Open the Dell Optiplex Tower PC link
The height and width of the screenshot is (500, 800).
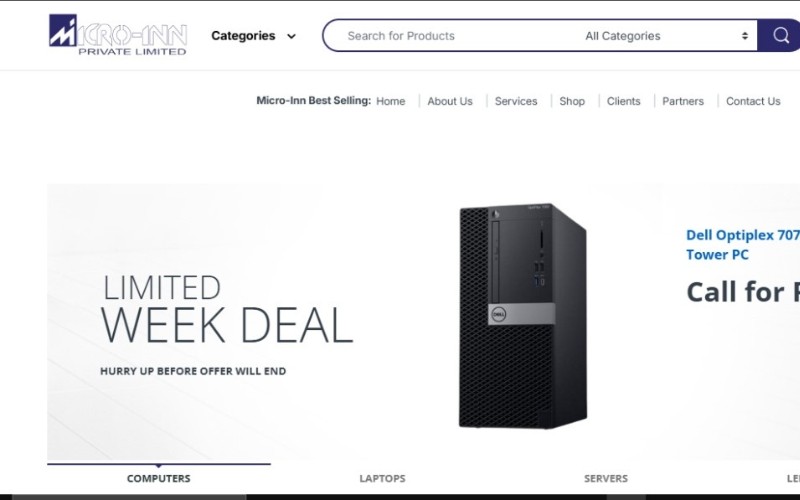(742, 244)
